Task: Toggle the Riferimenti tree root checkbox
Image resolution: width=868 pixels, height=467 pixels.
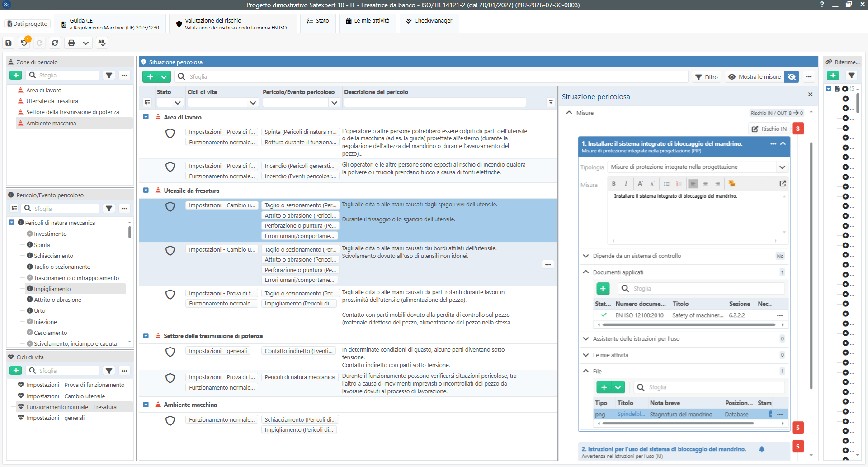Action: tap(829, 89)
